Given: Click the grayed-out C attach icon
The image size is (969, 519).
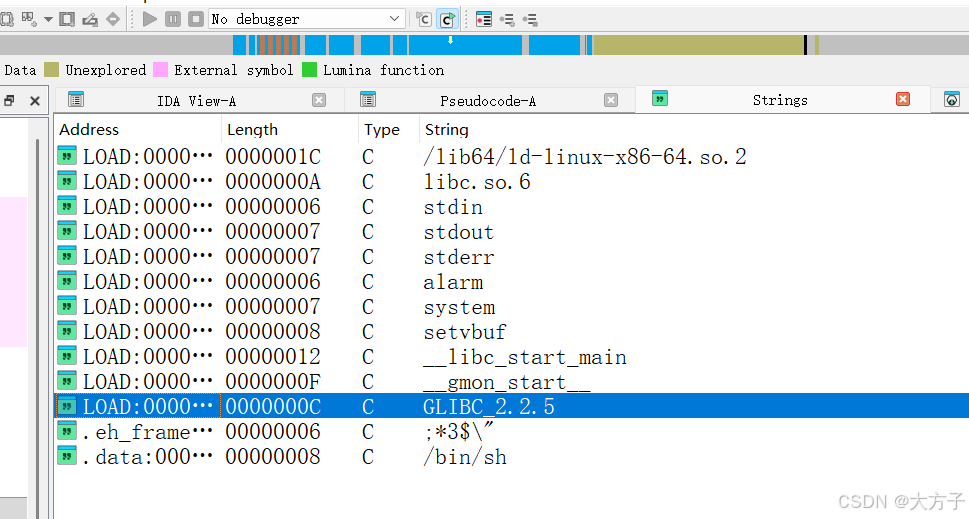Looking at the screenshot, I should pyautogui.click(x=424, y=19).
